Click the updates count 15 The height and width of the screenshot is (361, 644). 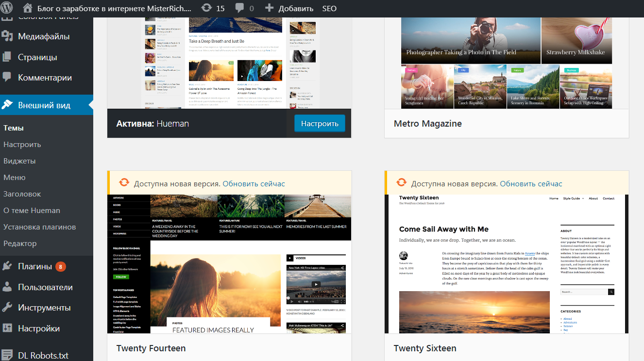220,9
